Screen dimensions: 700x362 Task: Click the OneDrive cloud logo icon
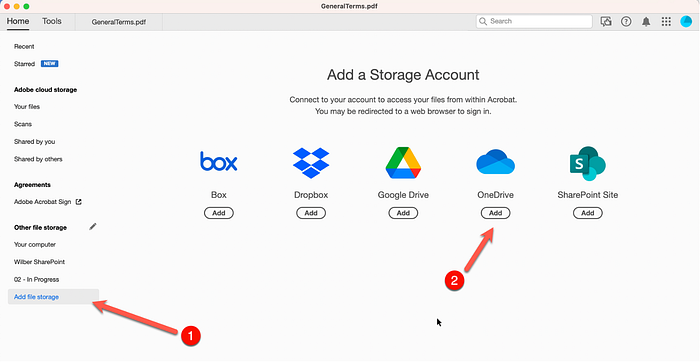pos(496,162)
